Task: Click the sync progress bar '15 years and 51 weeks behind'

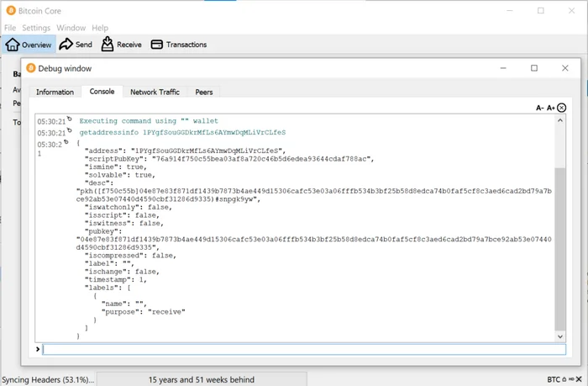Action: click(202, 379)
